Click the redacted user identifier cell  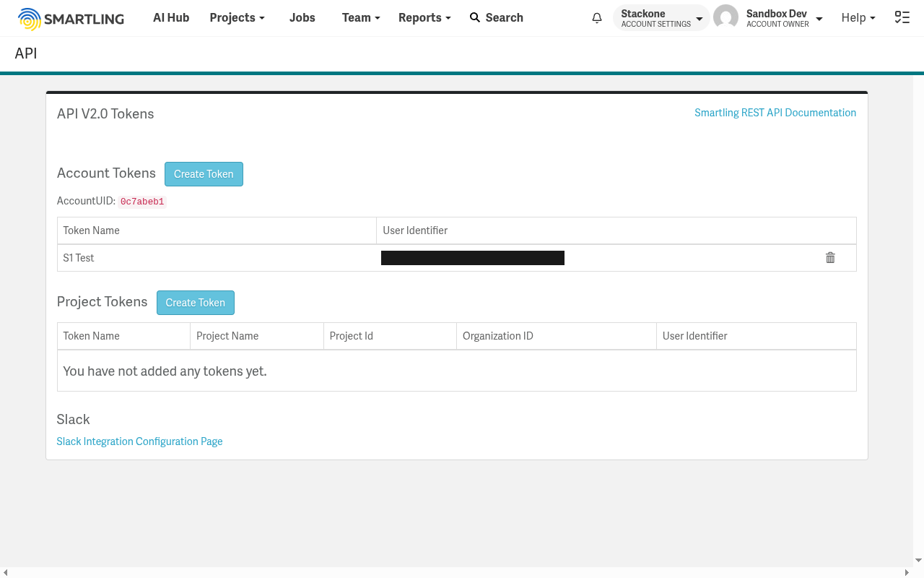point(473,258)
